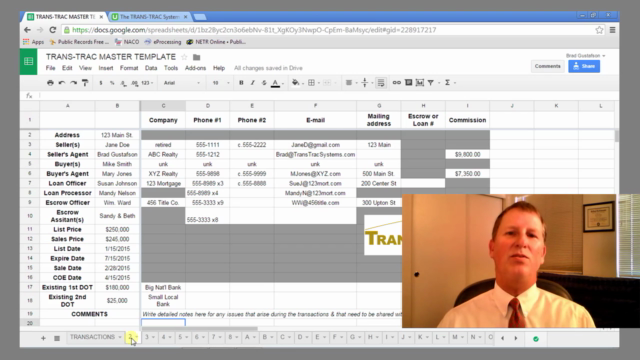
Task: Click the blue Share button
Action: (x=584, y=66)
